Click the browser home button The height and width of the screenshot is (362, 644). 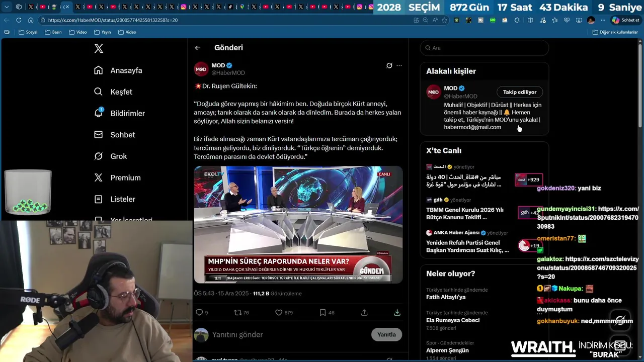pos(31,20)
